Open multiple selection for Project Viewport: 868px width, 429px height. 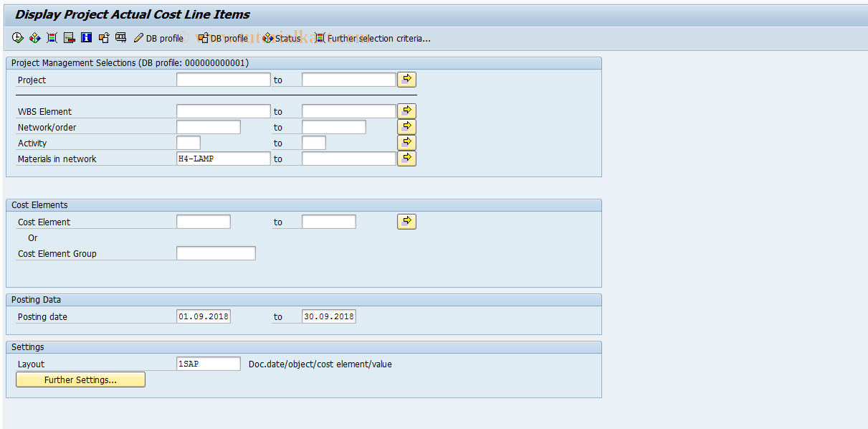406,79
